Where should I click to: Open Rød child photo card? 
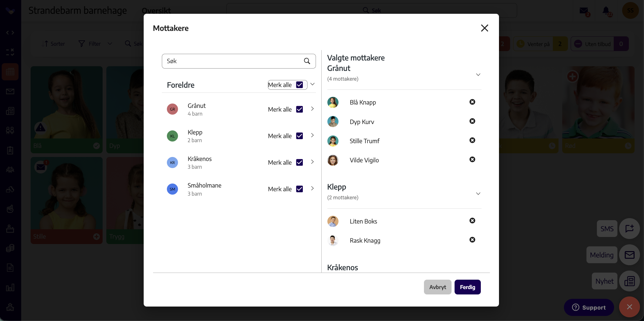598,110
